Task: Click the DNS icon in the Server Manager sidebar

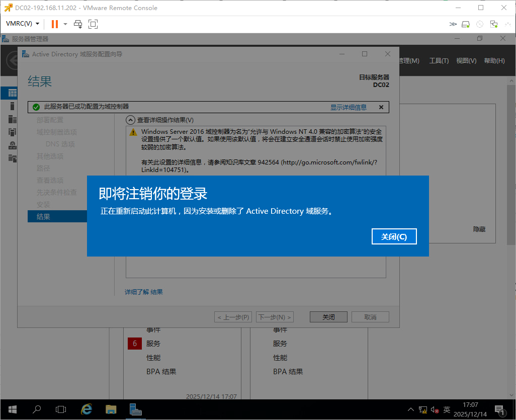Action: [x=13, y=145]
